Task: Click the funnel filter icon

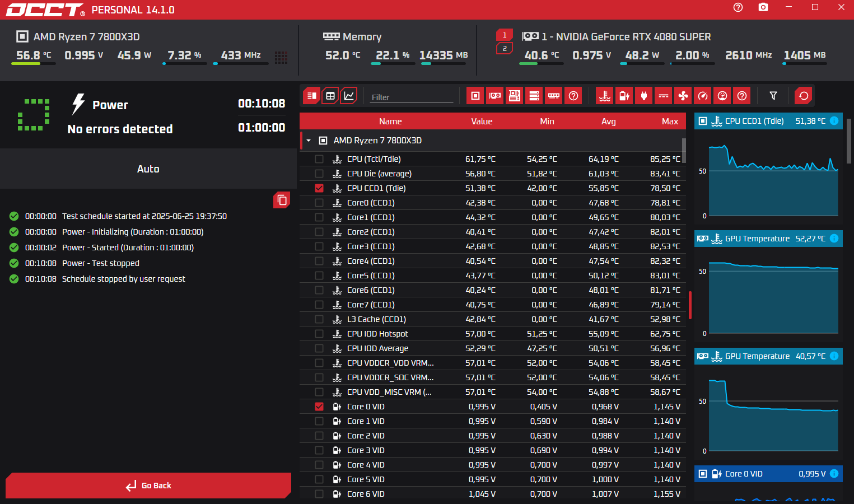Action: click(773, 96)
